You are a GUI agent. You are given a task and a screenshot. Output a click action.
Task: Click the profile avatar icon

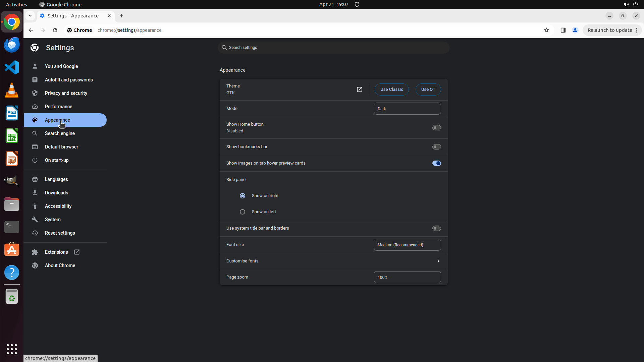tap(575, 30)
